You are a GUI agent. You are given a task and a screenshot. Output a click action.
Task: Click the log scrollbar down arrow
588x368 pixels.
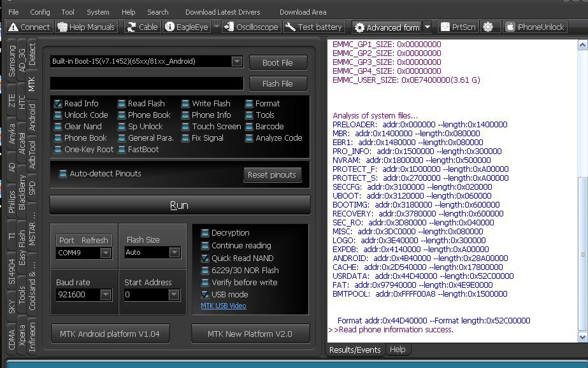tap(582, 337)
